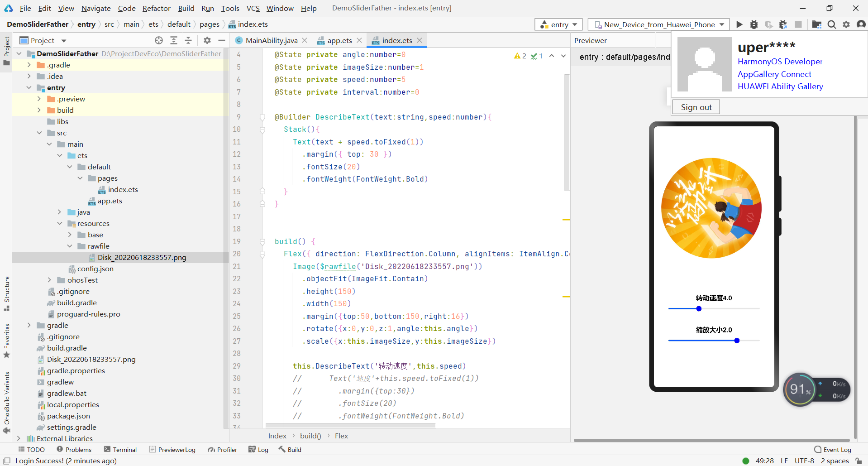868x466 pixels.
Task: Open the Favorites side panel
Action: [7, 341]
